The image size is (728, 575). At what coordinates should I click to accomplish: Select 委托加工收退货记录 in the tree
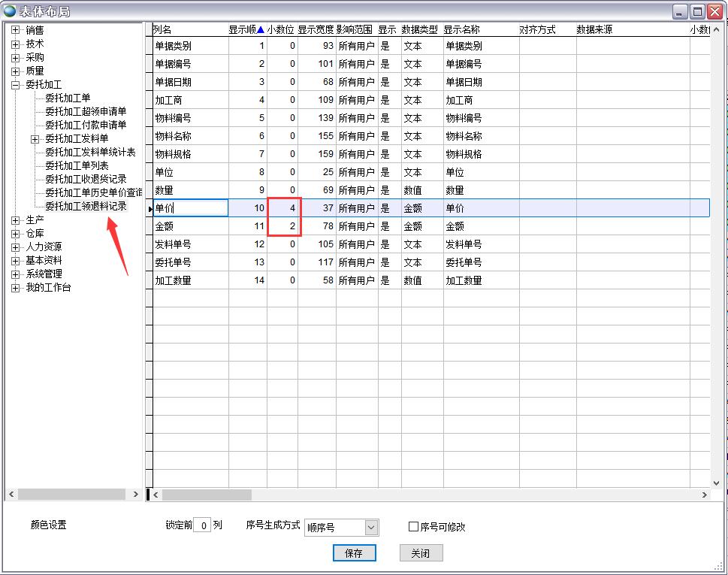(x=86, y=179)
